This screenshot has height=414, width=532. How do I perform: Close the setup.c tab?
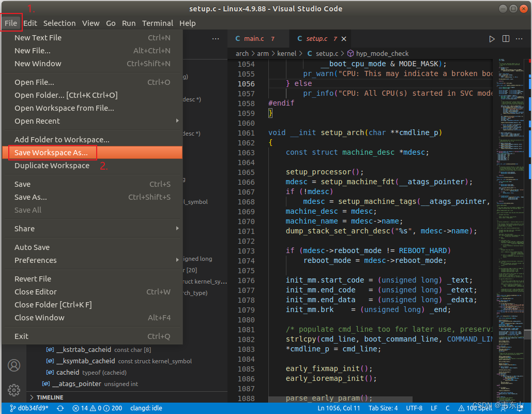pyautogui.click(x=344, y=39)
